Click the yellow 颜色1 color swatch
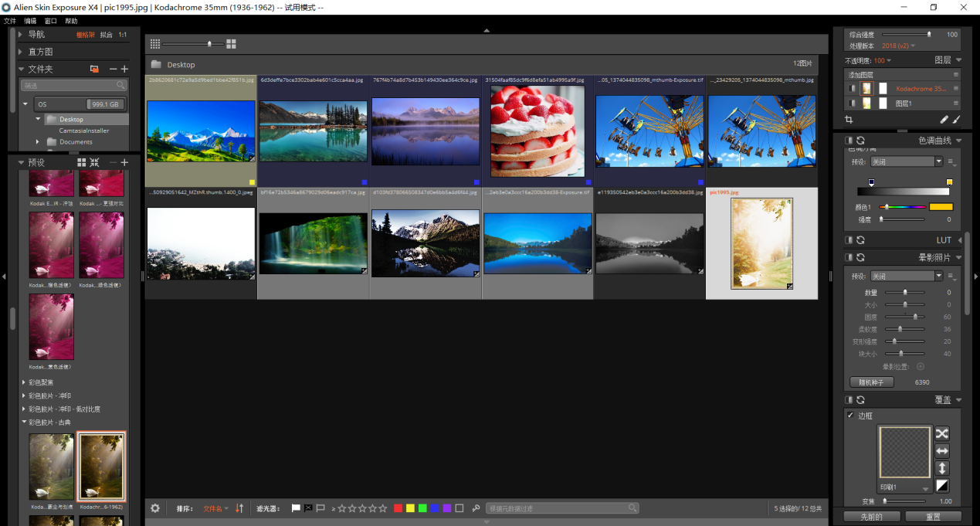The width and height of the screenshot is (980, 526). (941, 207)
